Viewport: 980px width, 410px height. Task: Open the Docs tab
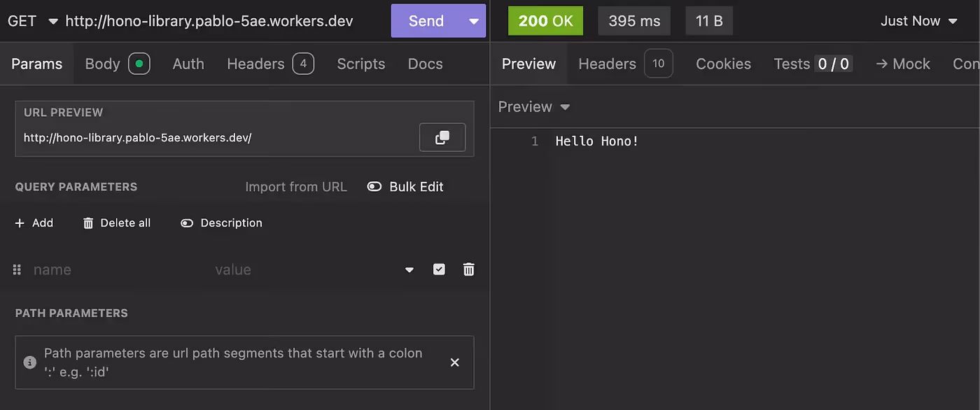[426, 64]
